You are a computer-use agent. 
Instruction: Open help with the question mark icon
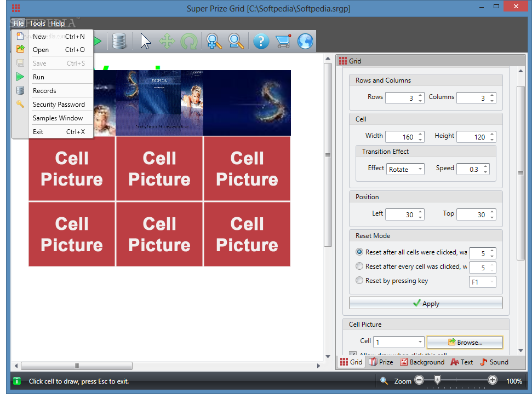(x=261, y=42)
